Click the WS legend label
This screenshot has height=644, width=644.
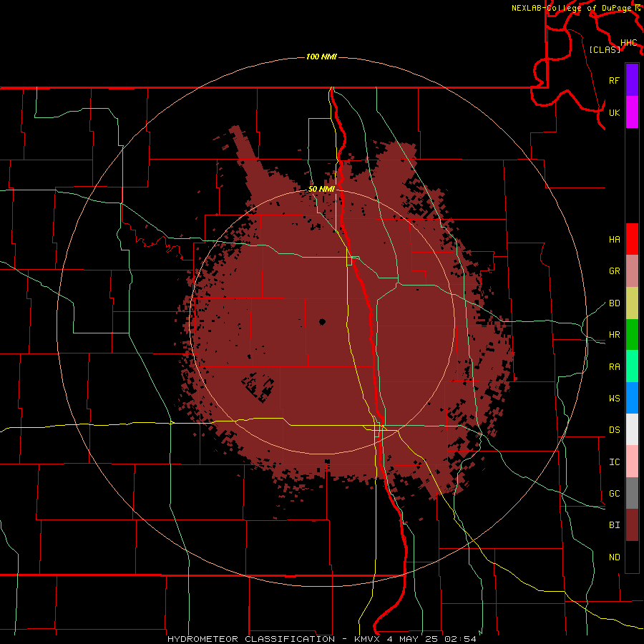coord(614,399)
